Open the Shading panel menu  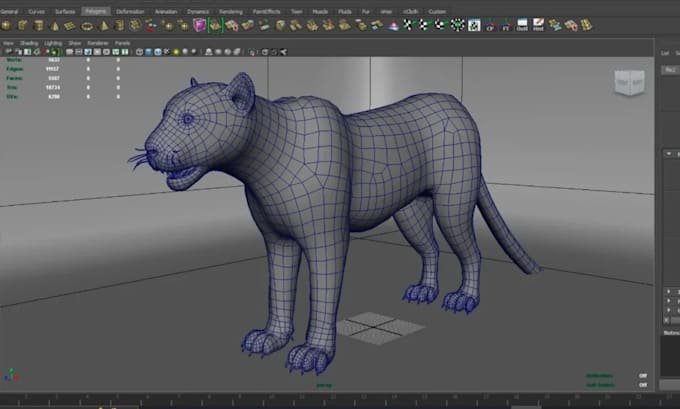[x=29, y=43]
